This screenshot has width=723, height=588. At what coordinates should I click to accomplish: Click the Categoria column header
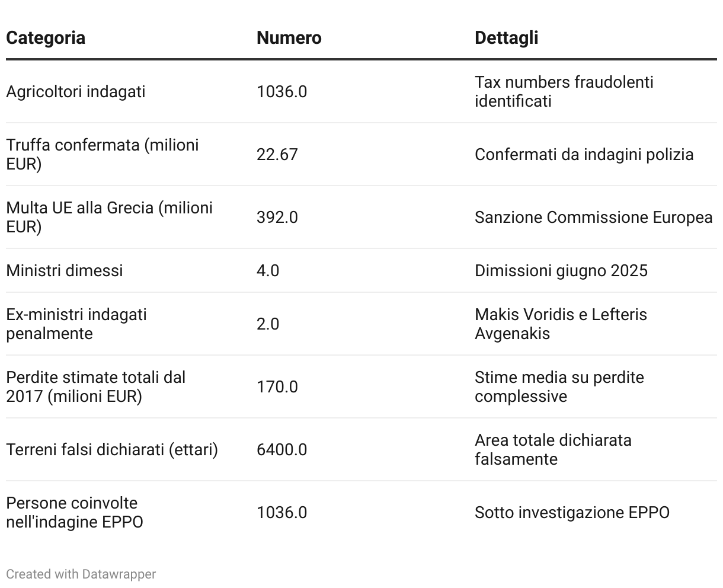(46, 38)
